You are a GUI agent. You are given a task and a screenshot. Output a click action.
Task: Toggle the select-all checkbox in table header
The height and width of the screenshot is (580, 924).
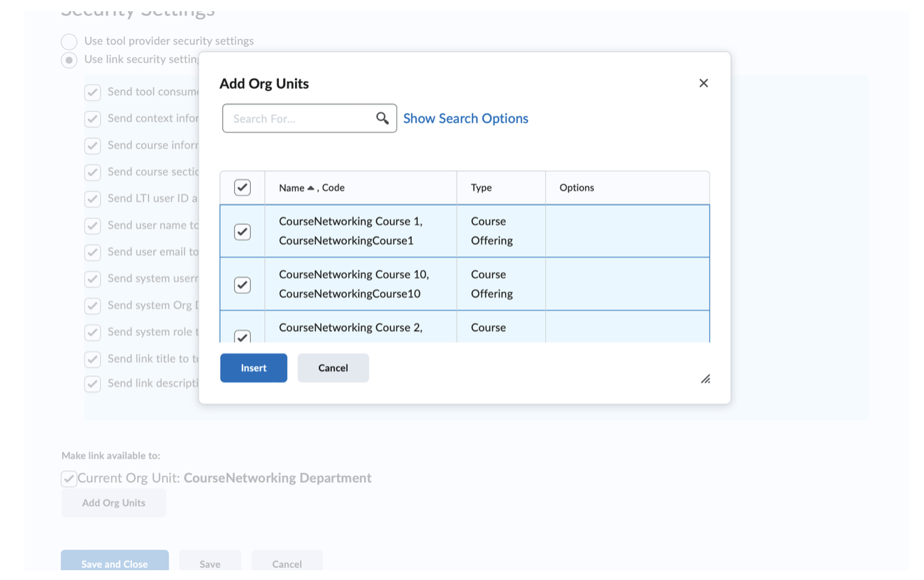[242, 187]
